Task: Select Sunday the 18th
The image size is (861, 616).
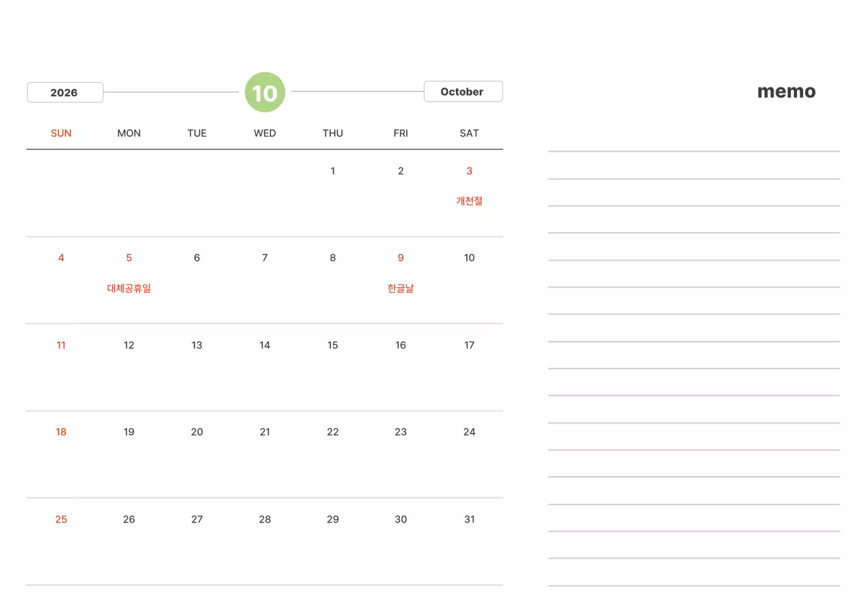Action: [x=61, y=432]
